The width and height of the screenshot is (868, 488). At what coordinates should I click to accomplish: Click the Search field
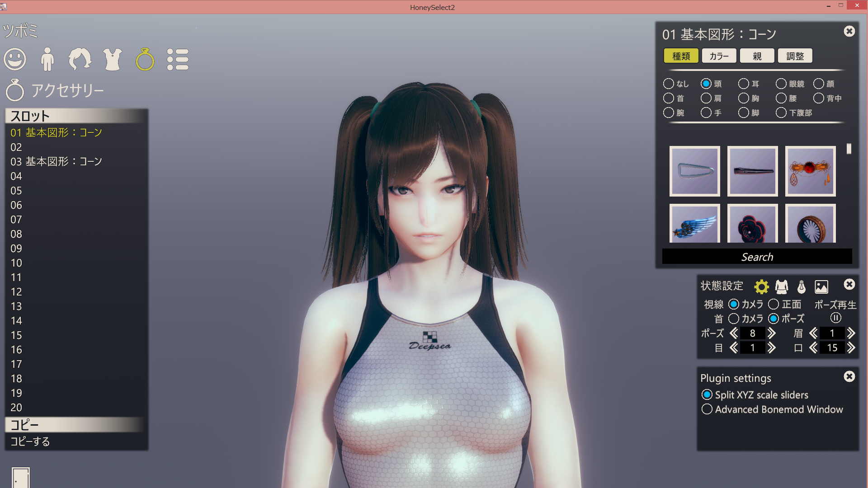tap(757, 256)
